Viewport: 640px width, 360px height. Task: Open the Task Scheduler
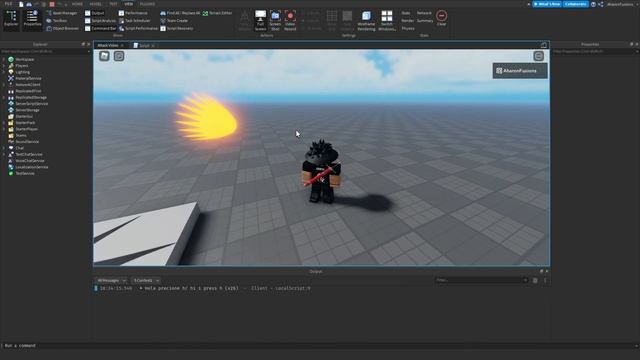pos(134,21)
